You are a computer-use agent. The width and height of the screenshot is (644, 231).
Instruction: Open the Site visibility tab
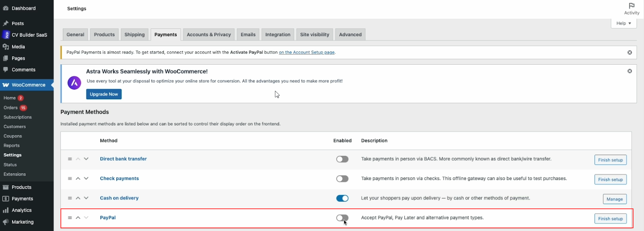(x=315, y=35)
